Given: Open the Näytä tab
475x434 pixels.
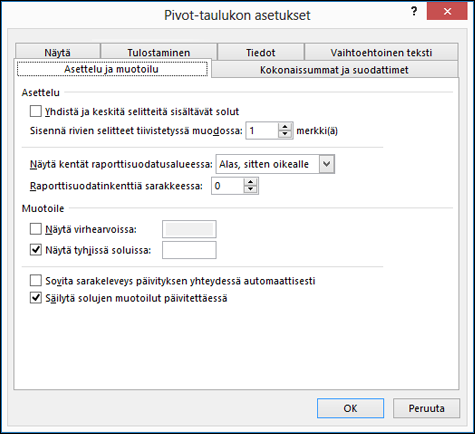Looking at the screenshot, I should (x=58, y=52).
